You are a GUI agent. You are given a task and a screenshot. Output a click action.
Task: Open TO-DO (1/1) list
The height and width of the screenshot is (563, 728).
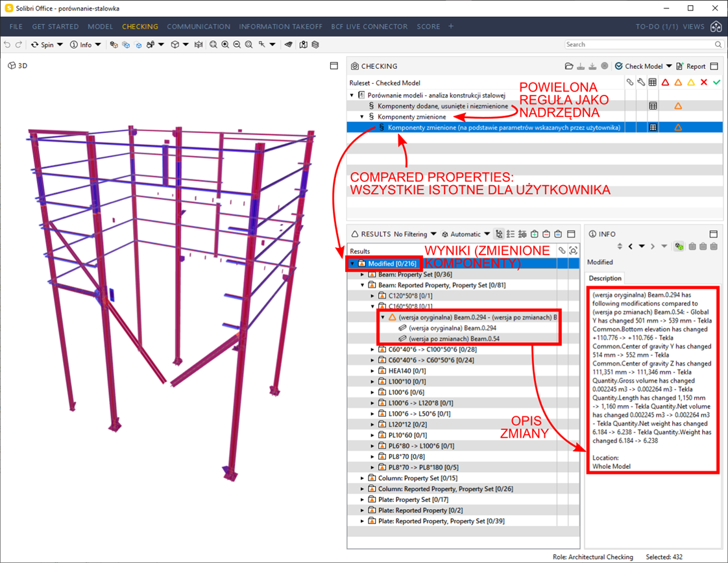657,27
